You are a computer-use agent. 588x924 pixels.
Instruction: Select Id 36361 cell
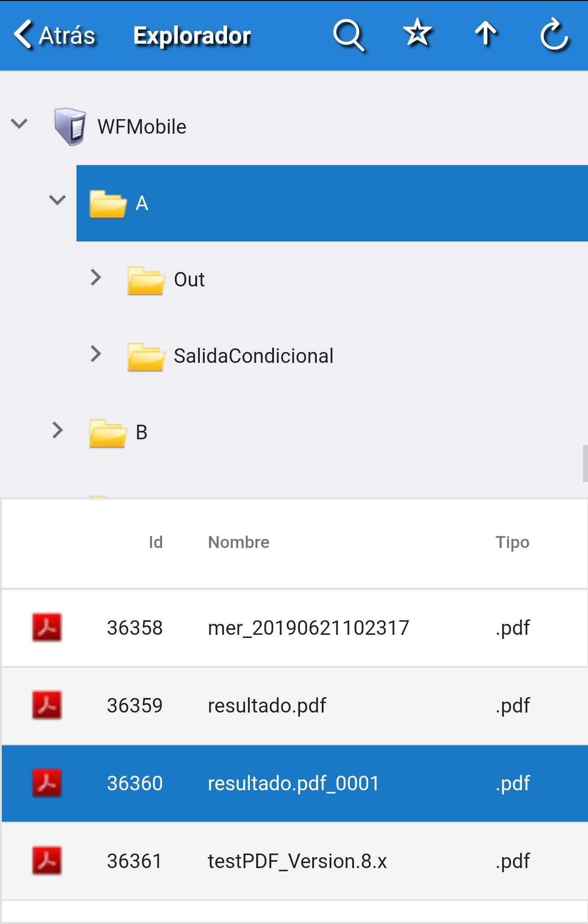[x=135, y=861]
